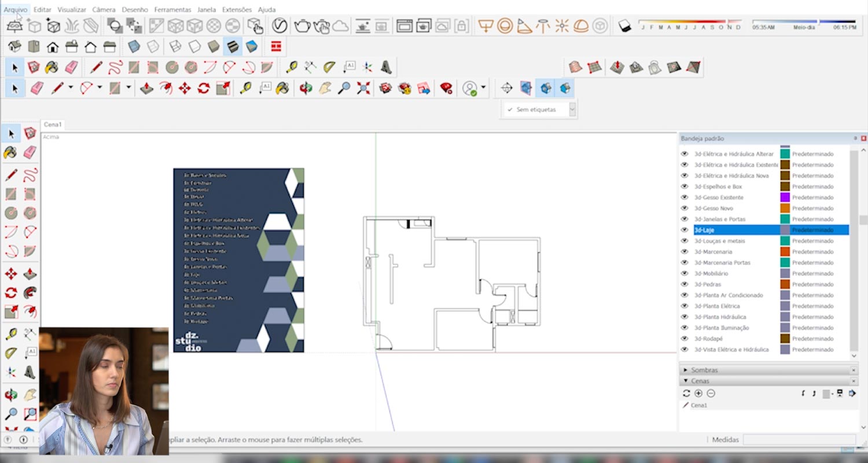Screen dimensions: 868x463
Task: Open the Extensões menu
Action: click(x=237, y=10)
